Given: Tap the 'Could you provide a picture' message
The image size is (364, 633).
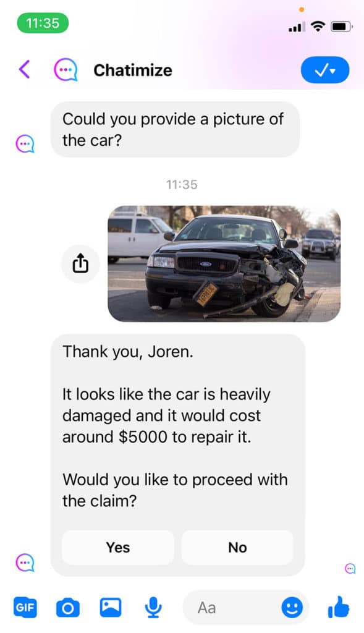Looking at the screenshot, I should point(175,130).
